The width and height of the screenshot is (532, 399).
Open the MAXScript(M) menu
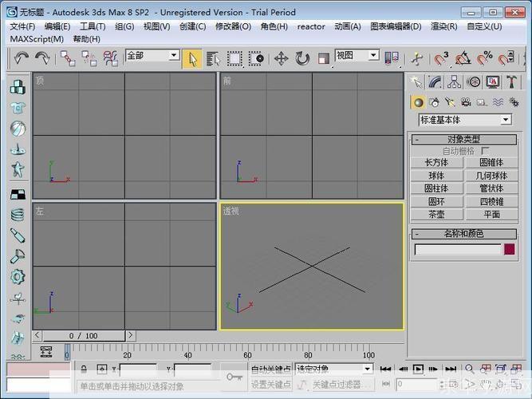pyautogui.click(x=37, y=39)
